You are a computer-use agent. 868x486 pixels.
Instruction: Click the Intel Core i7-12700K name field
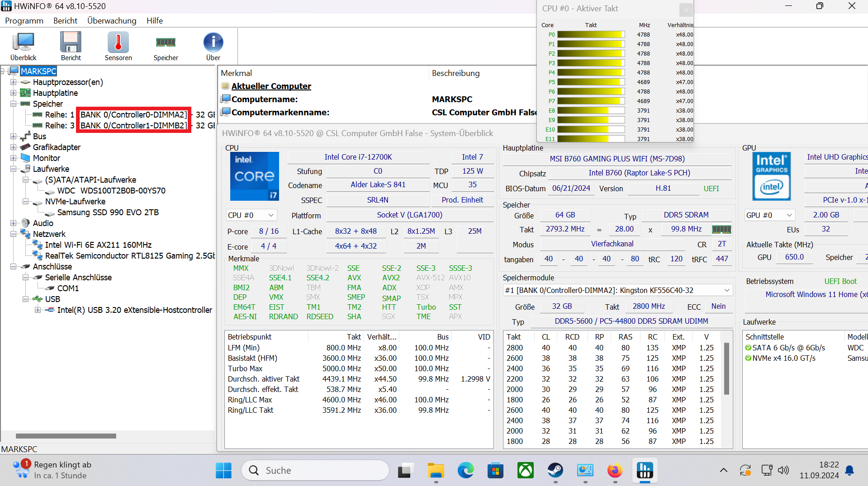[358, 157]
